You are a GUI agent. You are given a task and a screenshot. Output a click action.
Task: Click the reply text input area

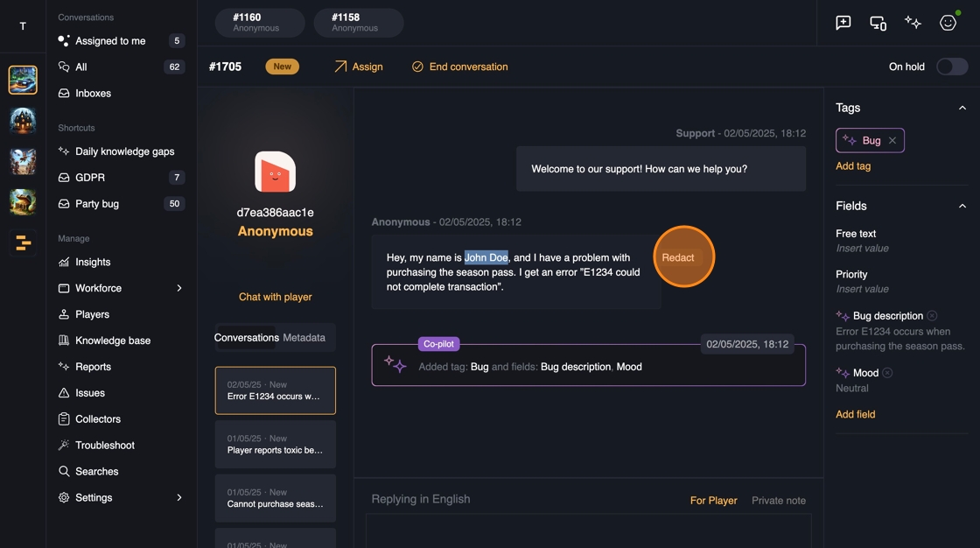point(589,530)
